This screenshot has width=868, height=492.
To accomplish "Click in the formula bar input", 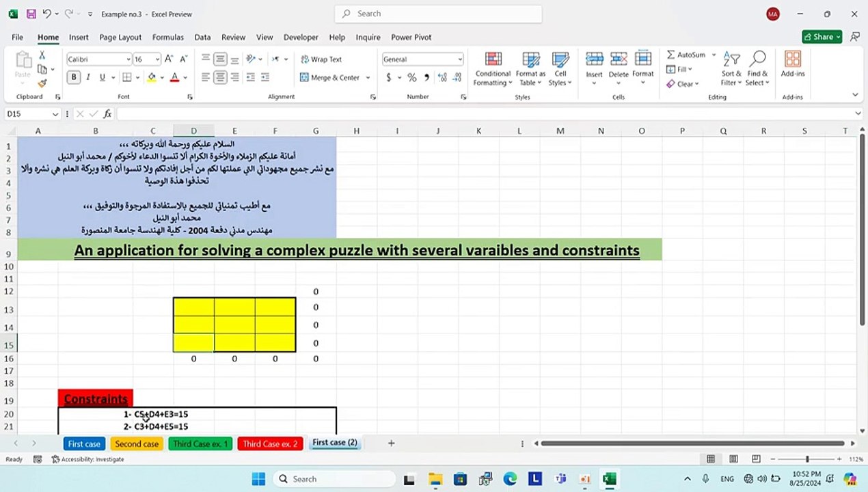I will point(485,114).
